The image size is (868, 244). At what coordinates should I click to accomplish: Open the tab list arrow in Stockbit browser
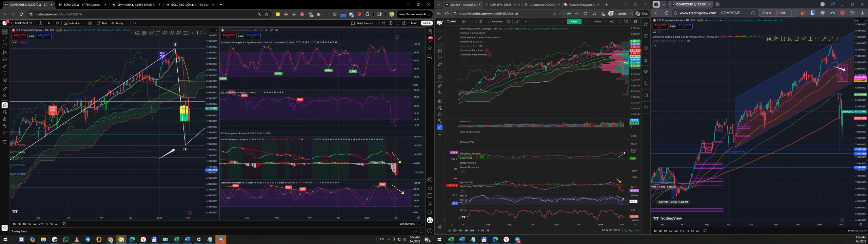(x=439, y=4)
